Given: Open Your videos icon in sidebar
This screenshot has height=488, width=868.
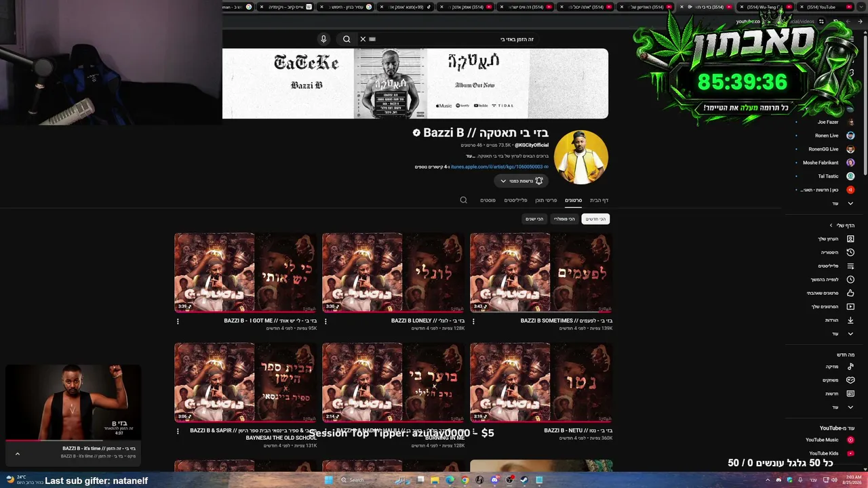Looking at the screenshot, I should click(850, 306).
